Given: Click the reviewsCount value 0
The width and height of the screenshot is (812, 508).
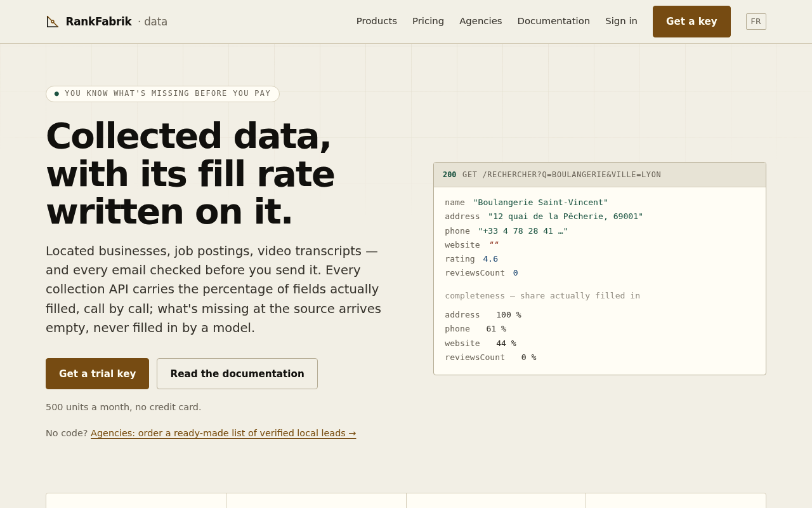Looking at the screenshot, I should [516, 273].
